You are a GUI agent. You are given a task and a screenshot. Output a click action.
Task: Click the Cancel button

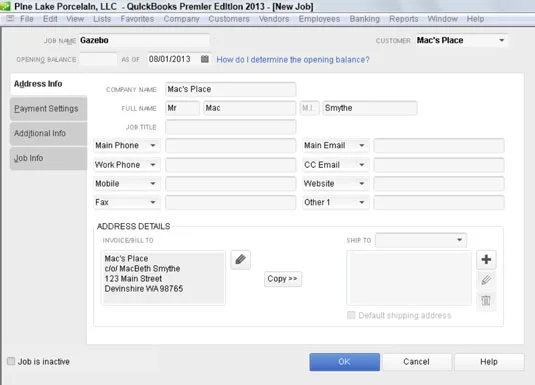[417, 362]
